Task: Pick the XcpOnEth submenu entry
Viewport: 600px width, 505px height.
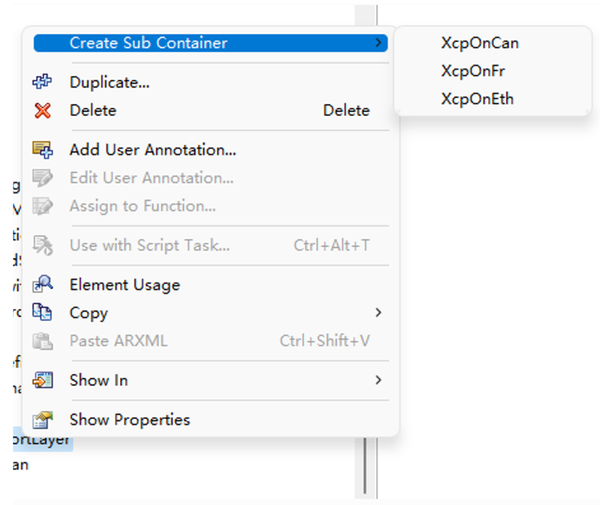Action: click(477, 99)
